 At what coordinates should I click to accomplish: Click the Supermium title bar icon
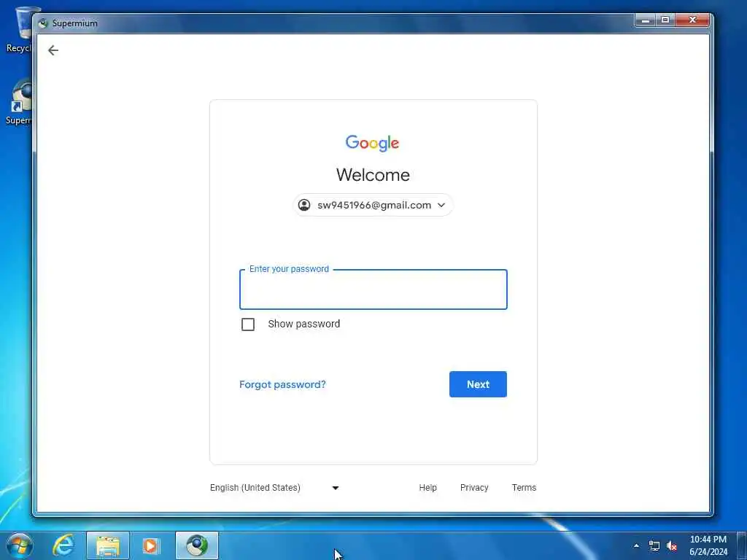[x=43, y=23]
